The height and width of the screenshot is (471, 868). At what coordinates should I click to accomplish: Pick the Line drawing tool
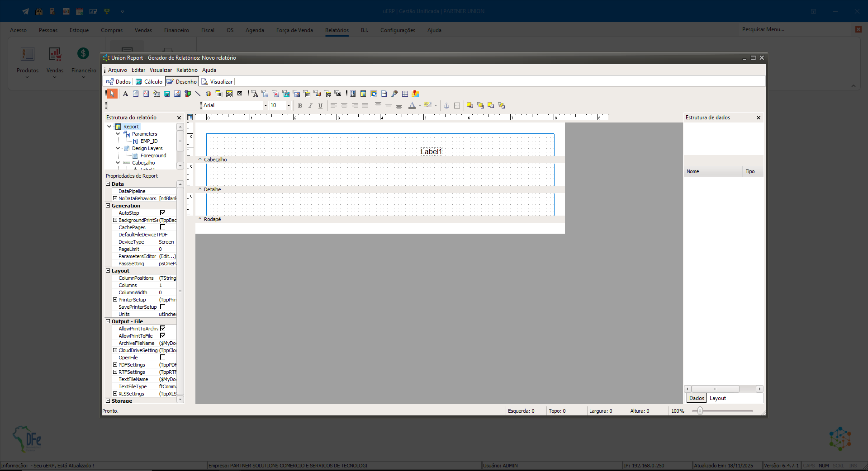(x=198, y=94)
